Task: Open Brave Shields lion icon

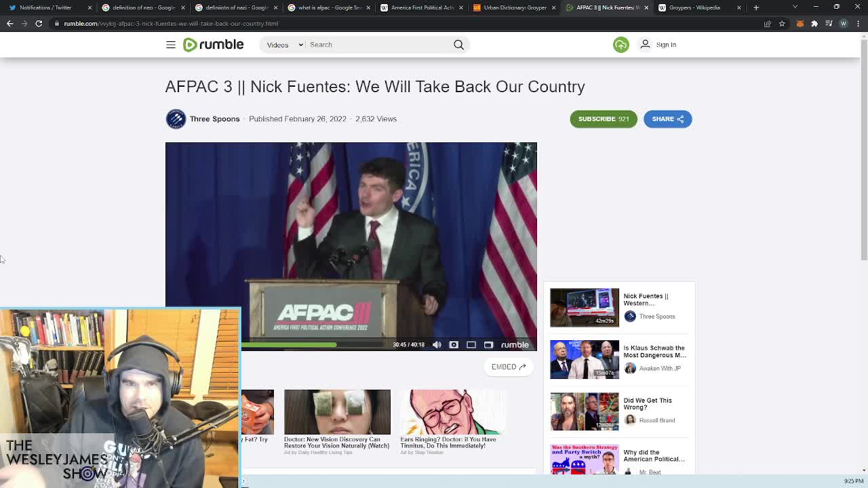Action: [800, 23]
